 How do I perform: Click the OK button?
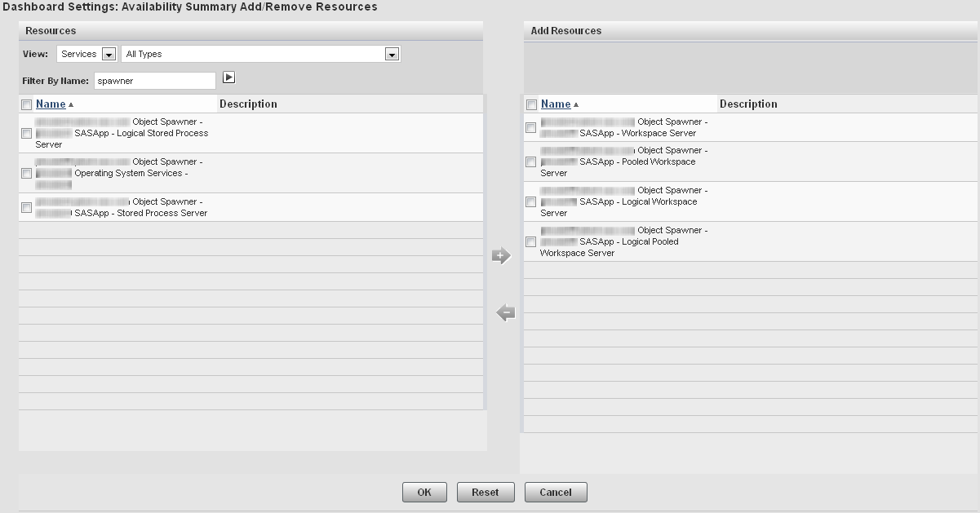pyautogui.click(x=423, y=492)
